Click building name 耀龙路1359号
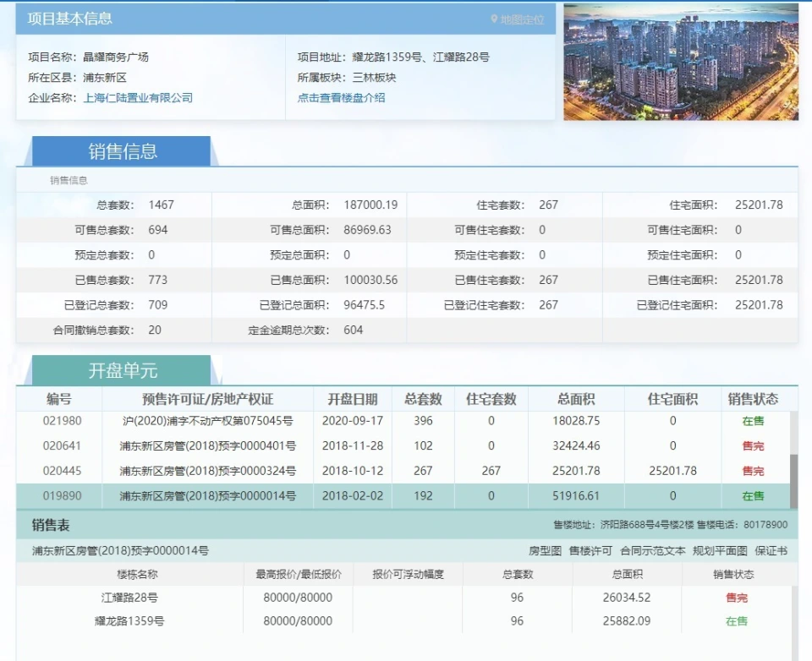The image size is (812, 661). click(x=129, y=621)
